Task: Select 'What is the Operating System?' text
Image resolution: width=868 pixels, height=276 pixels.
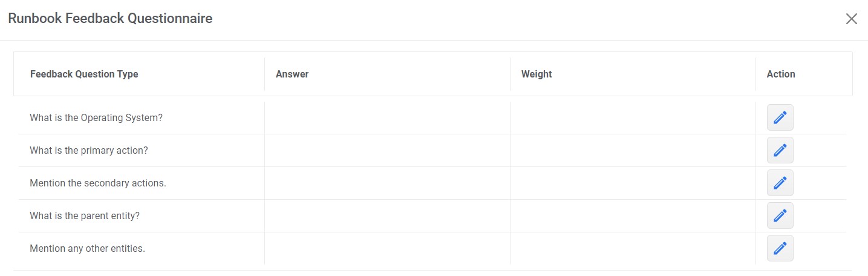Action: tap(96, 117)
